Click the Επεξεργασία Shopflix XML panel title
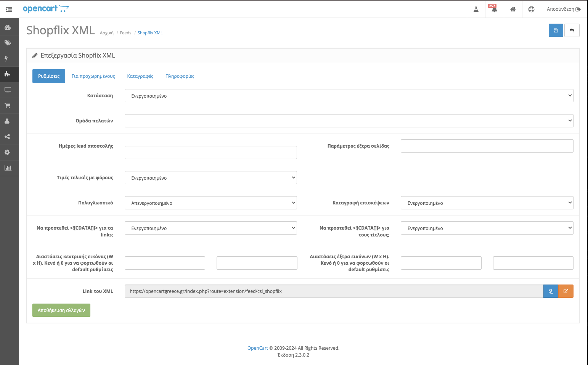Image resolution: width=588 pixels, height=365 pixels. [x=78, y=56]
